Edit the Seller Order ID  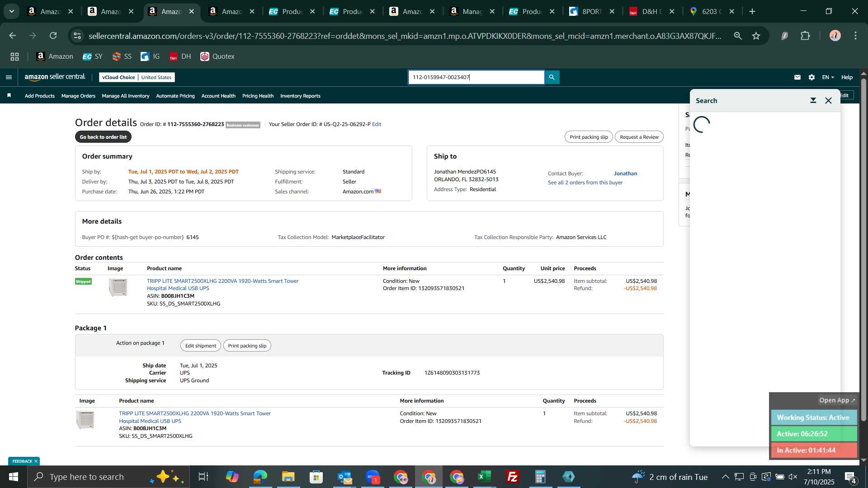tap(377, 124)
